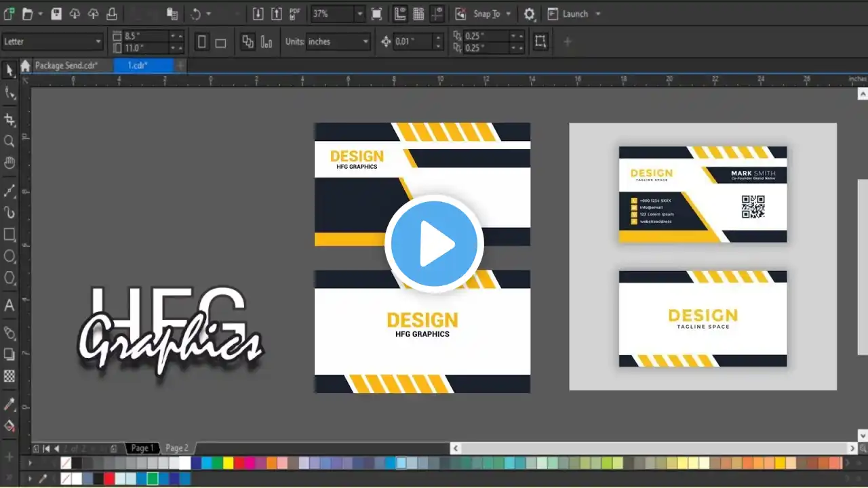Image resolution: width=868 pixels, height=488 pixels.
Task: Choose the Text tool
Action: click(9, 306)
